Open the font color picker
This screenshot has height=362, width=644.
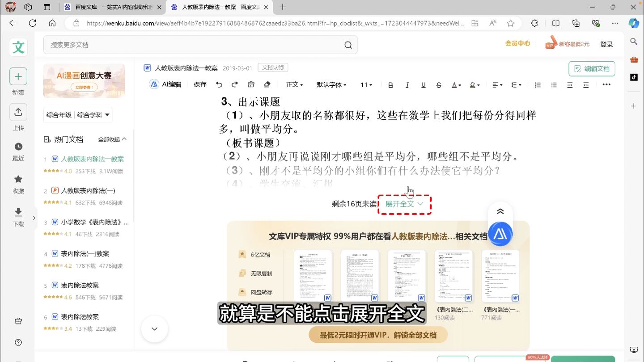[x=456, y=85]
